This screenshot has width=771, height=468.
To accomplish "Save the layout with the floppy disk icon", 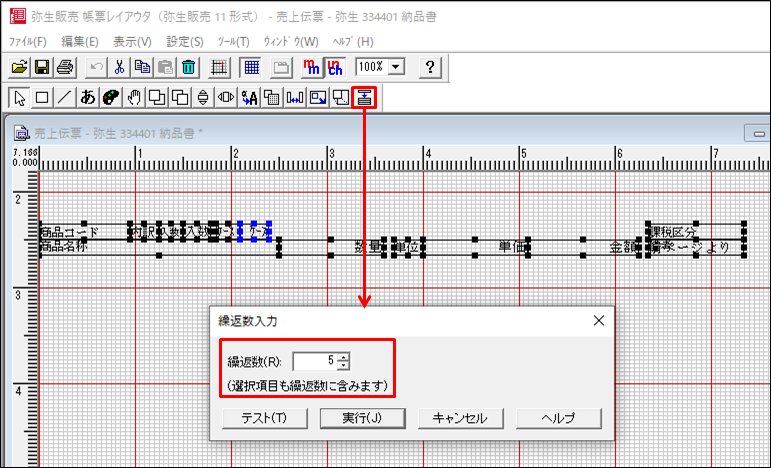I will coord(42,67).
